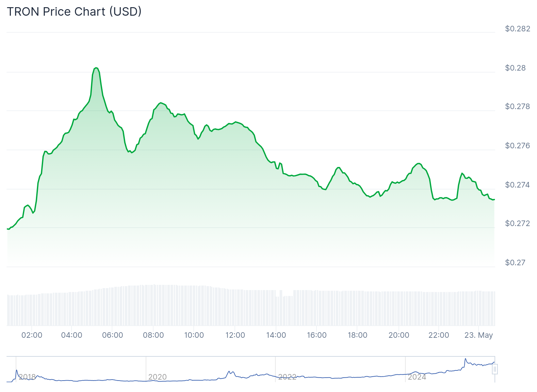Click the $0.278 price axis label
Screen dimensions: 537x392
[518, 106]
